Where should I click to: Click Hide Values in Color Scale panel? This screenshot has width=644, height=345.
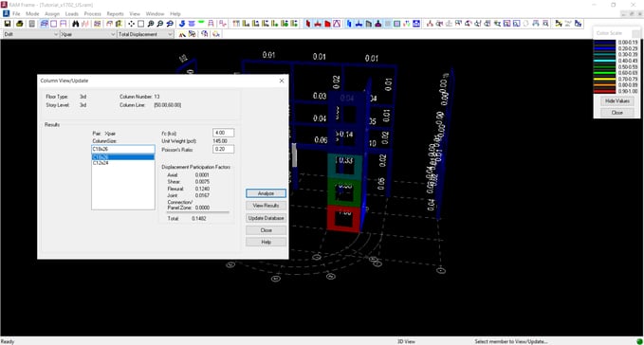coord(616,100)
